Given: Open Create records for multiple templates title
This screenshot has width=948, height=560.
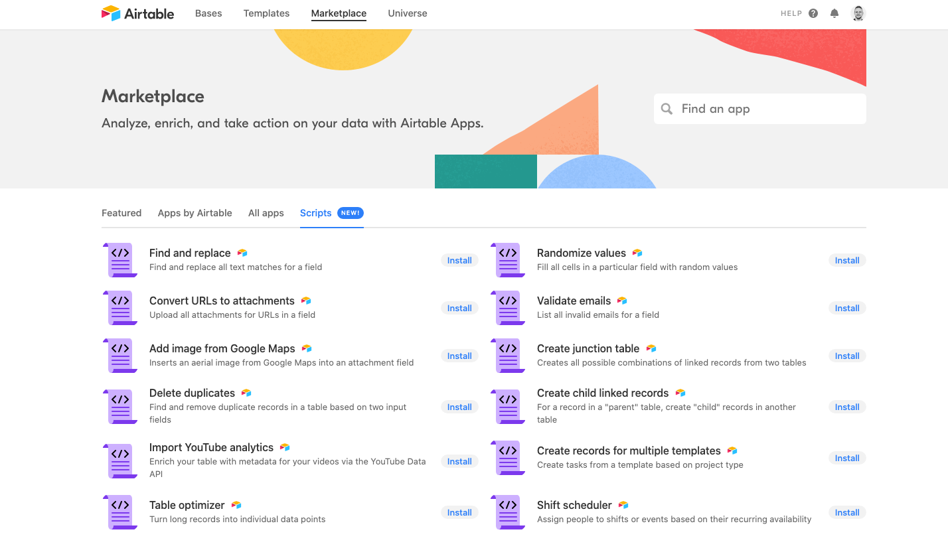Looking at the screenshot, I should tap(629, 451).
